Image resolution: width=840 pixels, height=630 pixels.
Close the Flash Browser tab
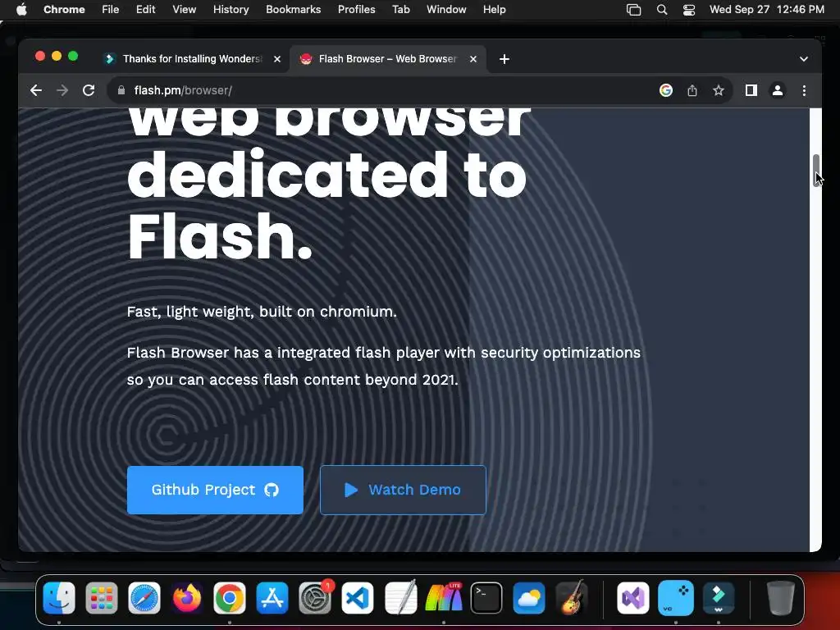(x=473, y=59)
